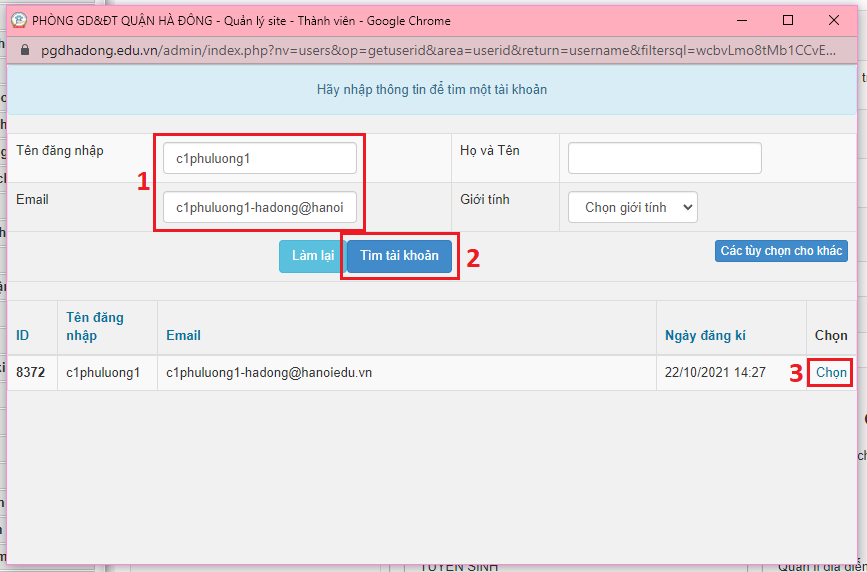867x572 pixels.
Task: Click the site favicon in title bar
Action: coord(19,20)
